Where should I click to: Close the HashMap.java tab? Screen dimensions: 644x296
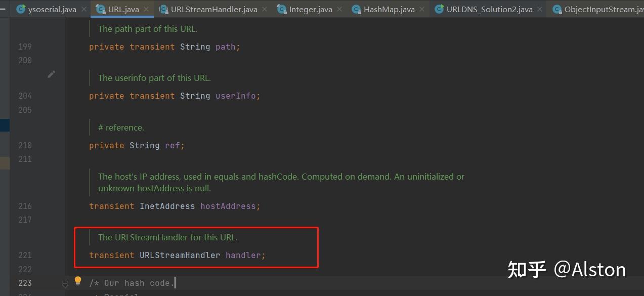pos(422,9)
